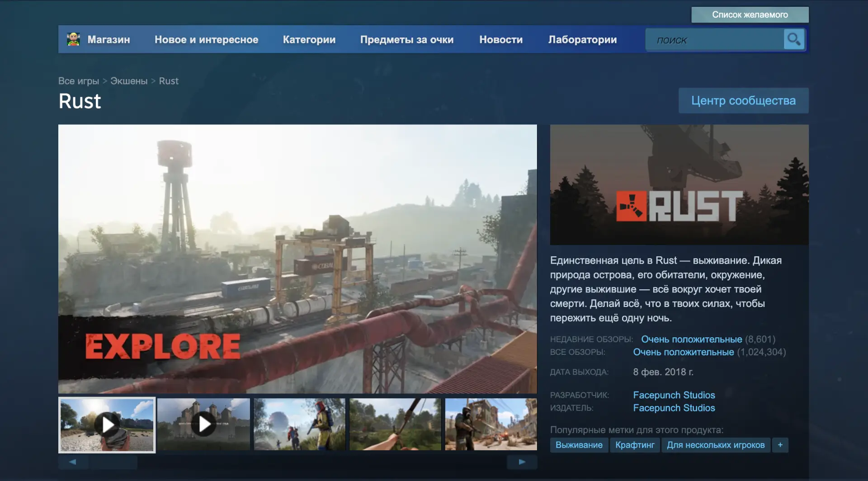Click the Rust breadcrumb link
868x481 pixels.
[169, 81]
